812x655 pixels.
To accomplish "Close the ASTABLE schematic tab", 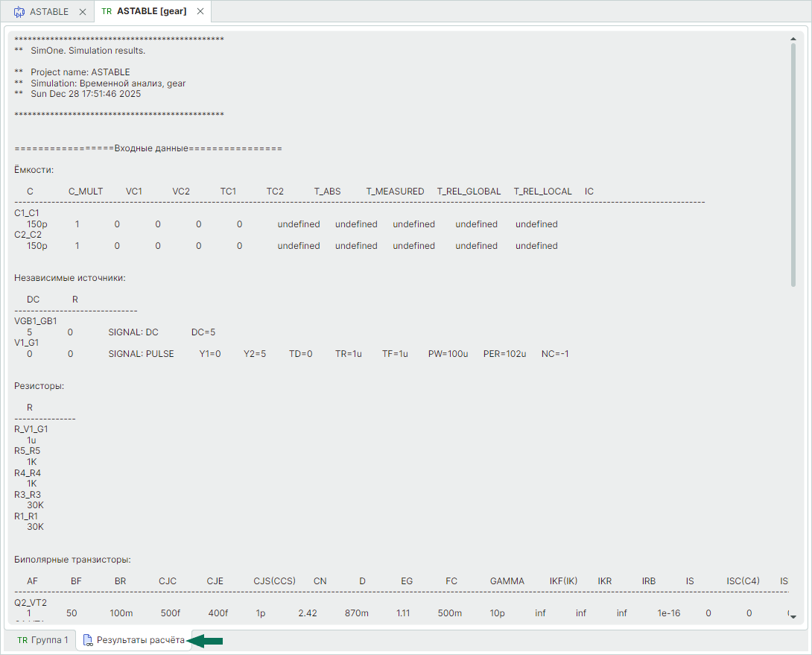I will 83,11.
